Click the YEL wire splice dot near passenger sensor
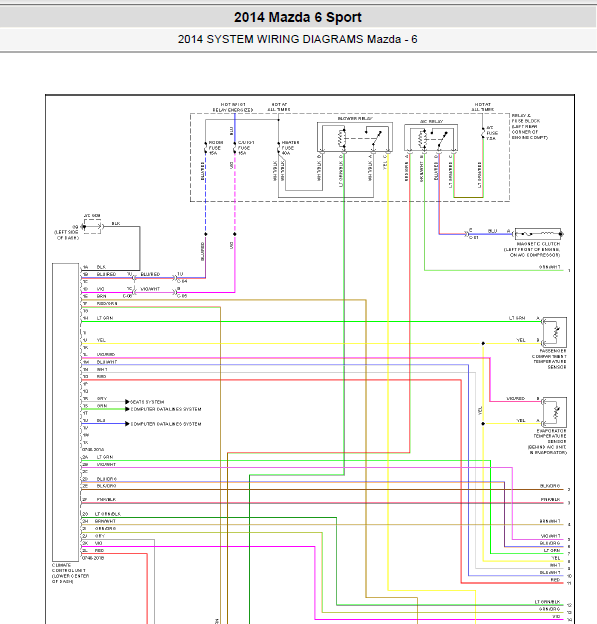 click(x=483, y=343)
